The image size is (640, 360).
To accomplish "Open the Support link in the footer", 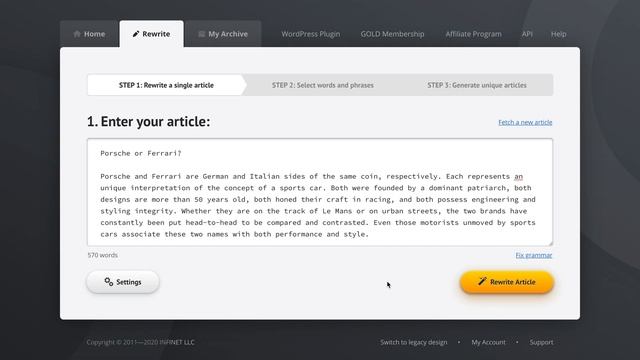I will 542,342.
